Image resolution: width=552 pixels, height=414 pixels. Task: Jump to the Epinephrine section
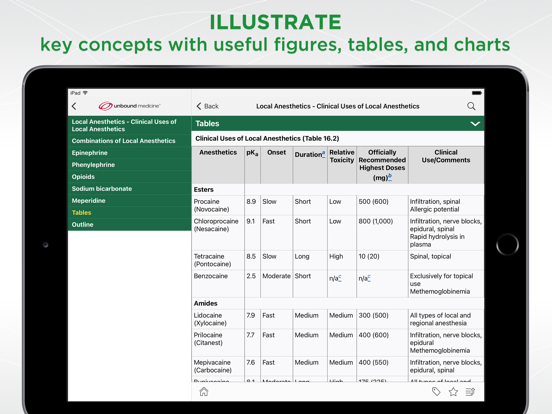point(130,153)
